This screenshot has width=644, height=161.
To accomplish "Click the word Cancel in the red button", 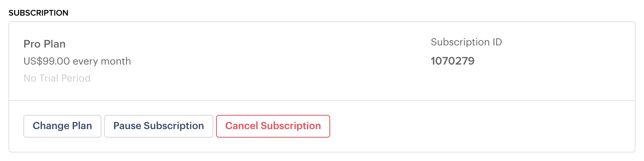I will [x=242, y=126].
